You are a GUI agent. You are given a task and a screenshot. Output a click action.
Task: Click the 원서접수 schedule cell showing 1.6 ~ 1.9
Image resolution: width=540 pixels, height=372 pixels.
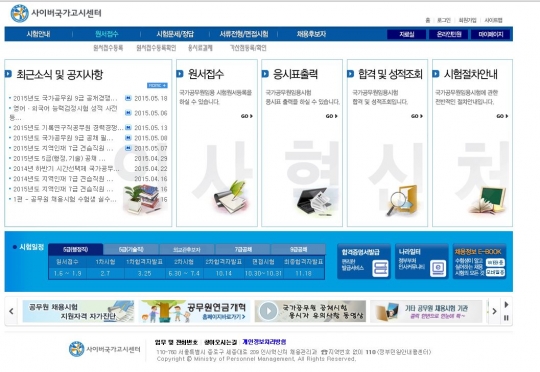(x=68, y=273)
